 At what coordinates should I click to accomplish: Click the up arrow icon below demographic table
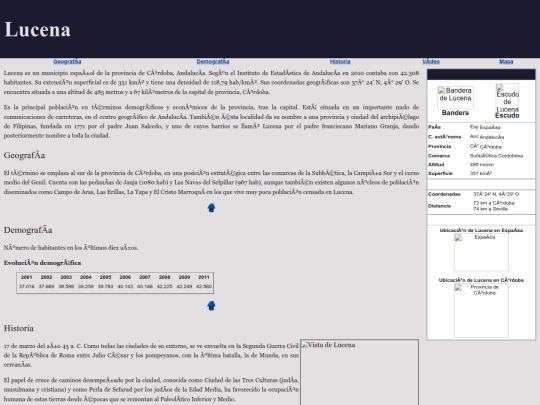211,305
